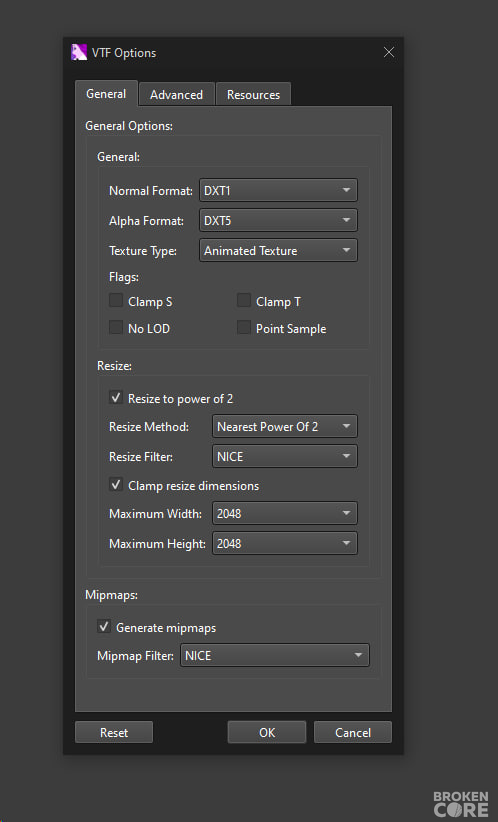Switch to the General tab

(x=106, y=94)
